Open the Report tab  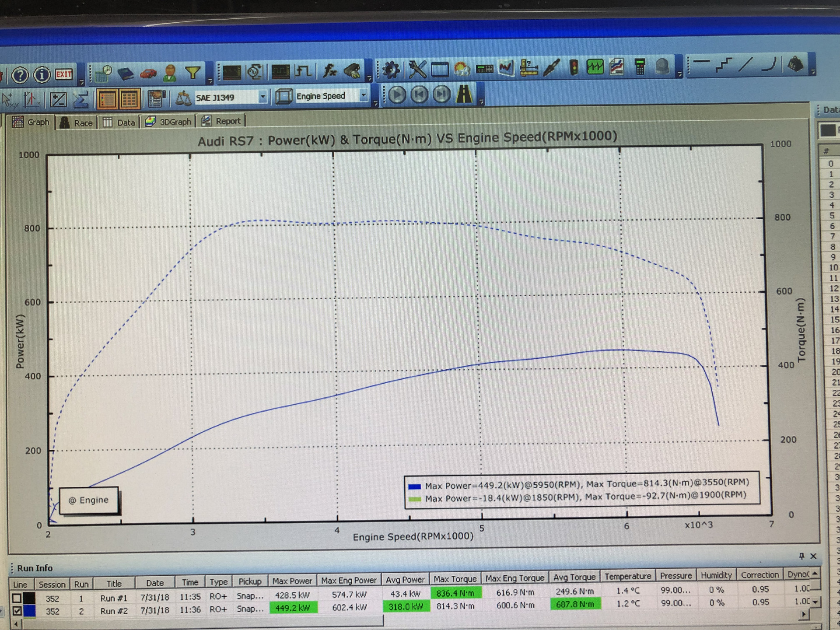coord(221,121)
